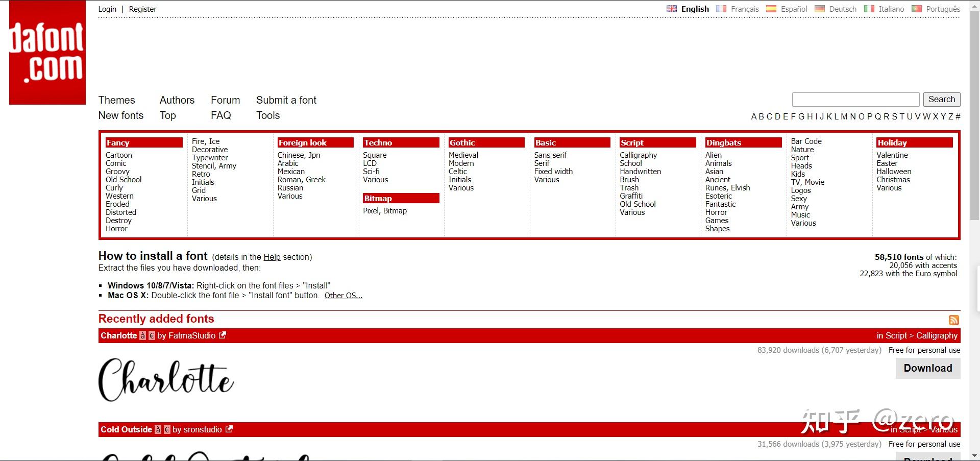
Task: Open the dafont.com logo home link
Action: click(47, 53)
